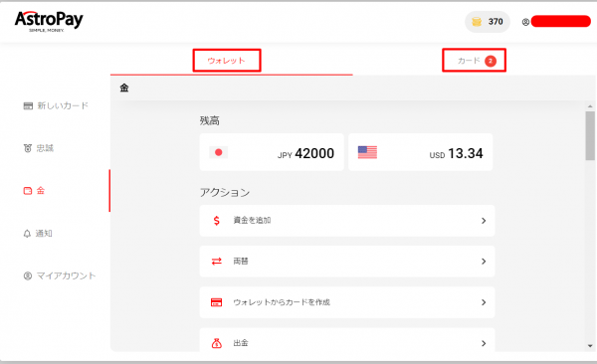Open 新しいカード in the sidebar
This screenshot has width=597, height=364.
tap(56, 105)
